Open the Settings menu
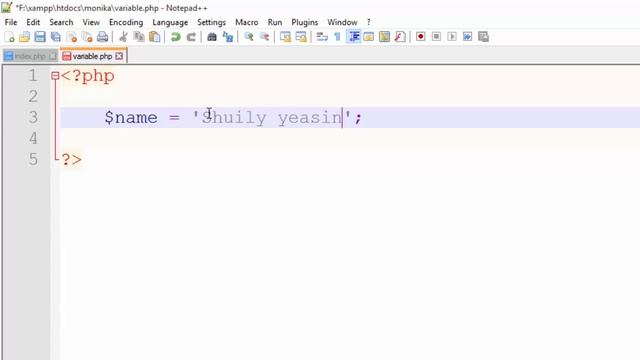This screenshot has height=360, width=640. point(211,22)
